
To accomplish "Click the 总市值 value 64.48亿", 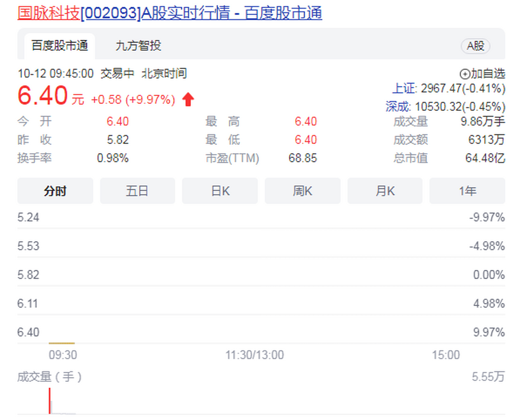I will click(485, 158).
